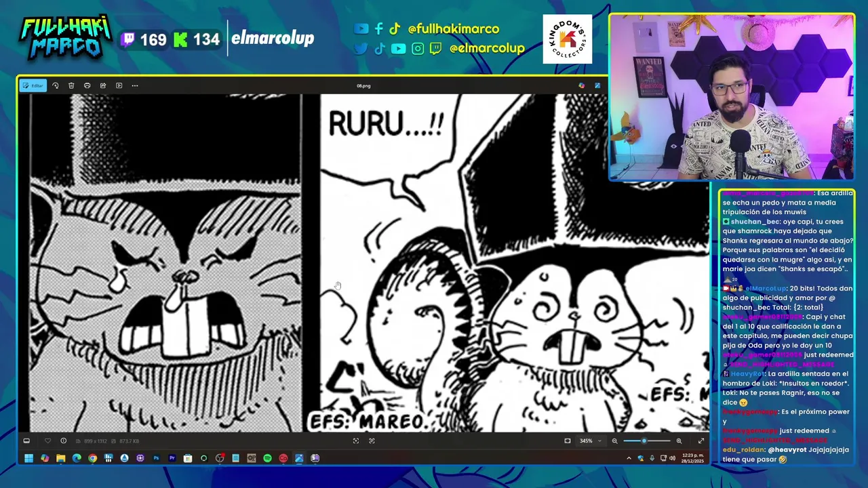This screenshot has height=488, width=868.
Task: Zoom out with the minus magnifier icon
Action: click(615, 441)
